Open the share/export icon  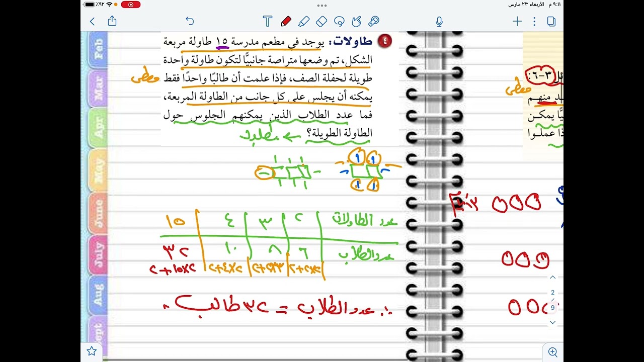point(112,21)
